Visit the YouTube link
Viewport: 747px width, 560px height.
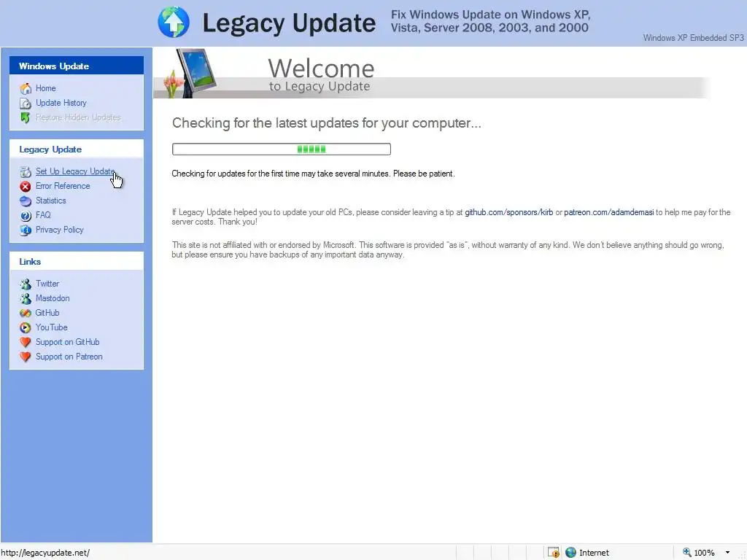click(52, 327)
